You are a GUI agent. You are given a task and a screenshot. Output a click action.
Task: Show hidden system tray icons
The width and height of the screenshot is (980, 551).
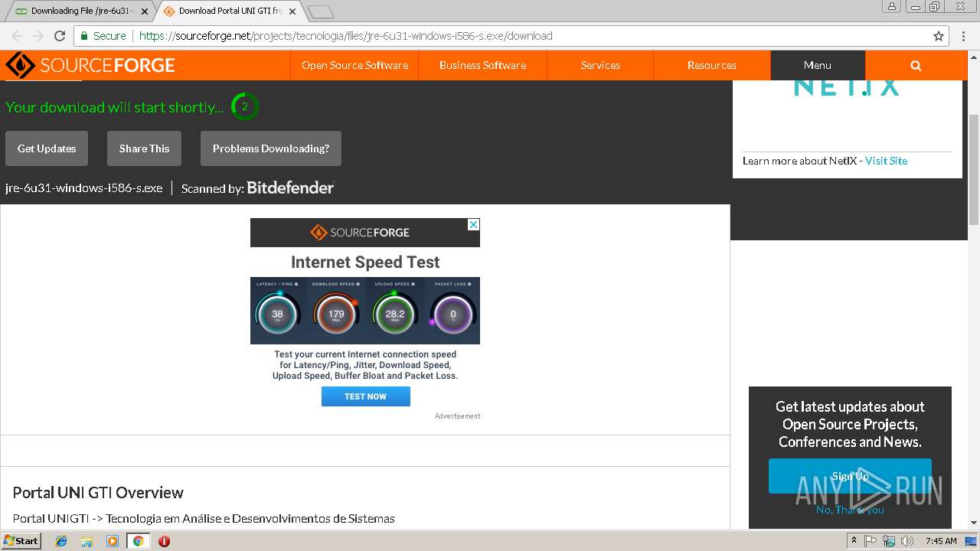854,541
